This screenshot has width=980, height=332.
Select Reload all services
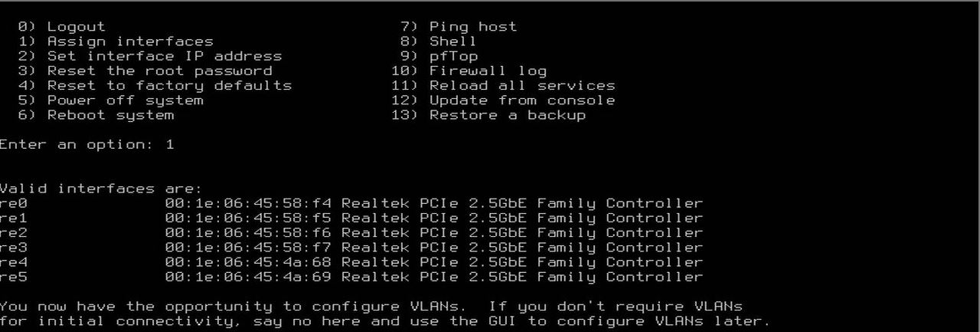pos(522,85)
